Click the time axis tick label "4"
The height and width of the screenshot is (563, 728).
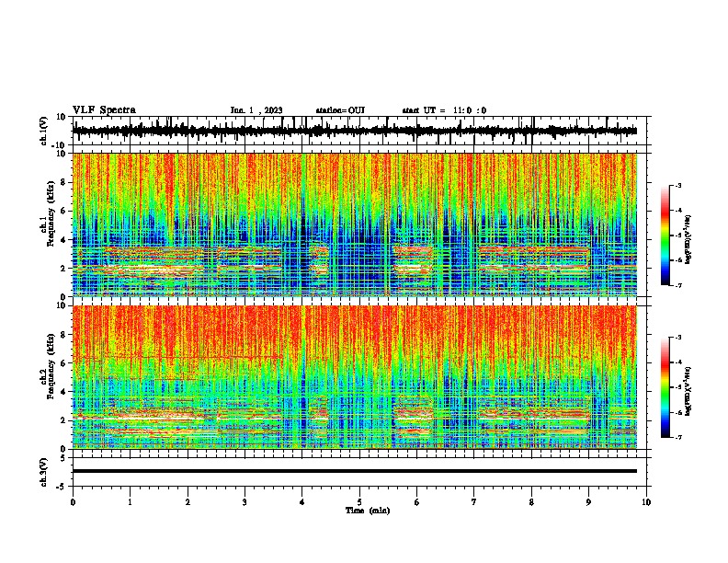click(x=302, y=502)
